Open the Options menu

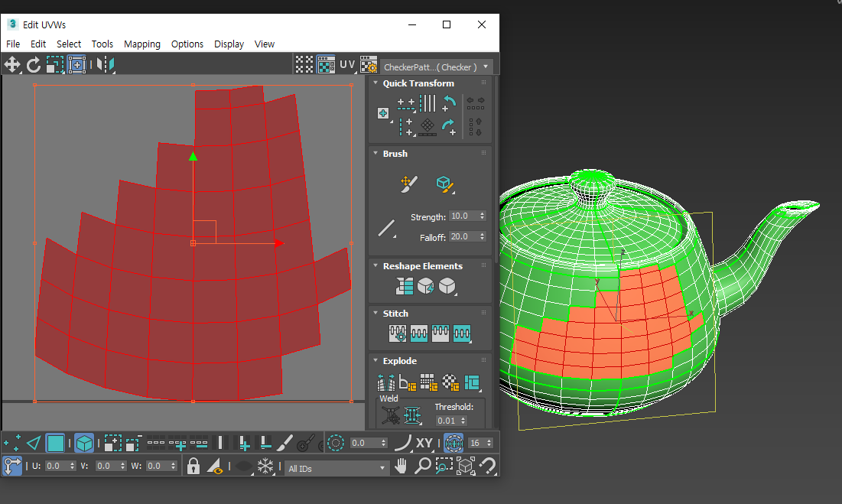pos(187,44)
